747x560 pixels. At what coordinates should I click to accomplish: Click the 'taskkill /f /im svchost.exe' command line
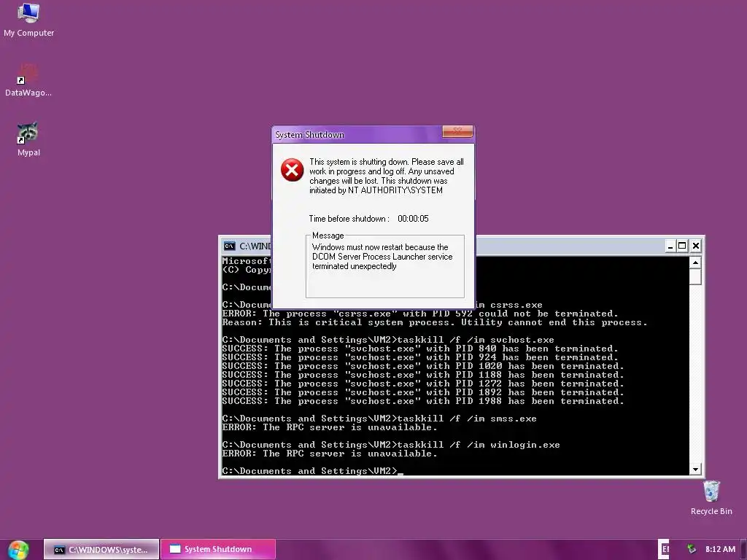tap(388, 340)
